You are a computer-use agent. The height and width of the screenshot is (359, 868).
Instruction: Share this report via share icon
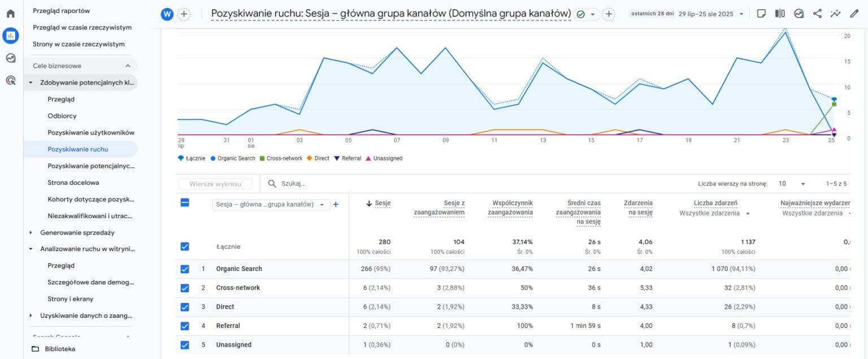(817, 14)
